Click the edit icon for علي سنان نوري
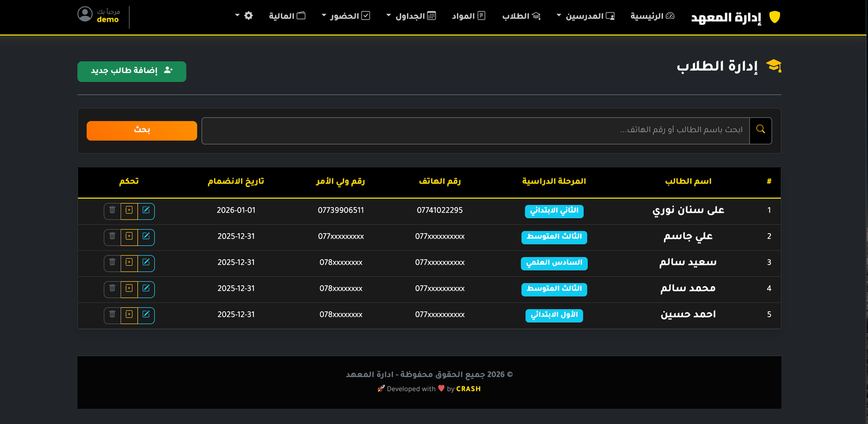 click(146, 210)
